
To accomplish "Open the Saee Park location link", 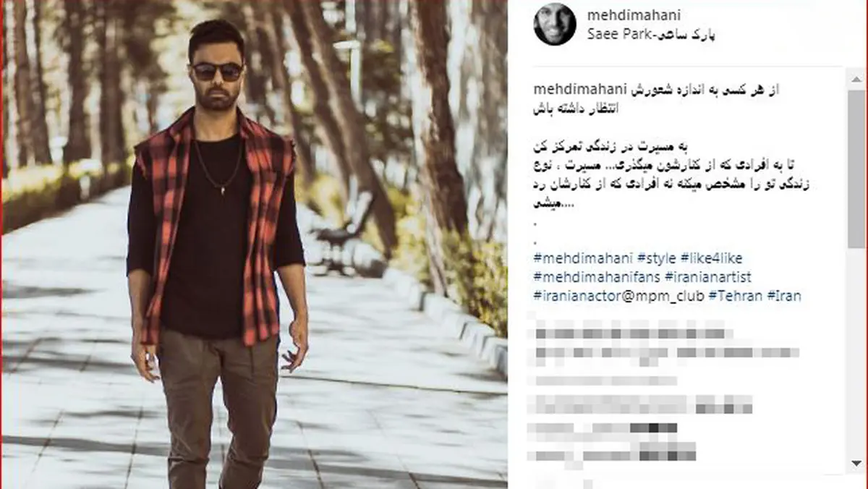I will [x=652, y=33].
